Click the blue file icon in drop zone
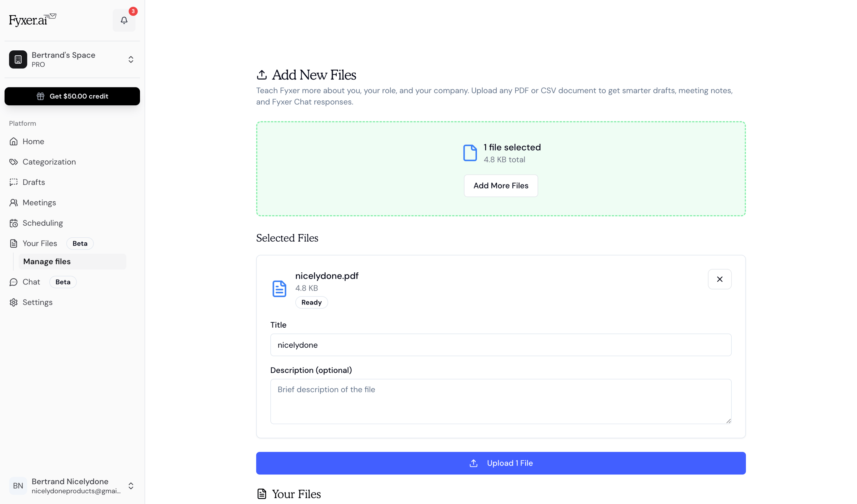The width and height of the screenshot is (857, 504). pyautogui.click(x=470, y=153)
